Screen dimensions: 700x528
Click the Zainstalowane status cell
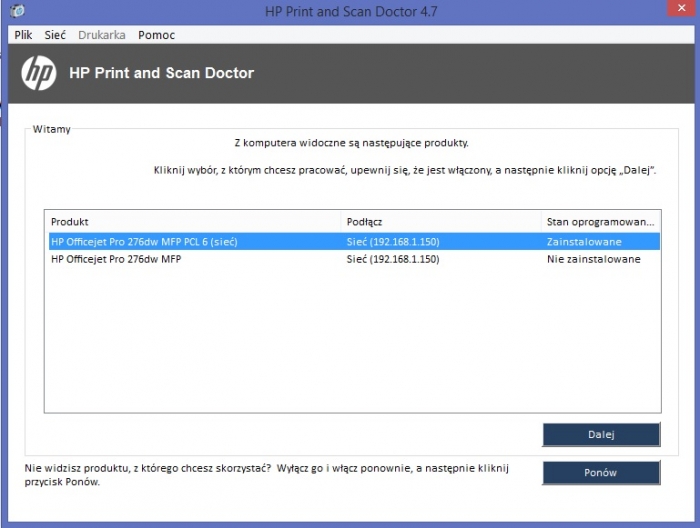click(584, 242)
